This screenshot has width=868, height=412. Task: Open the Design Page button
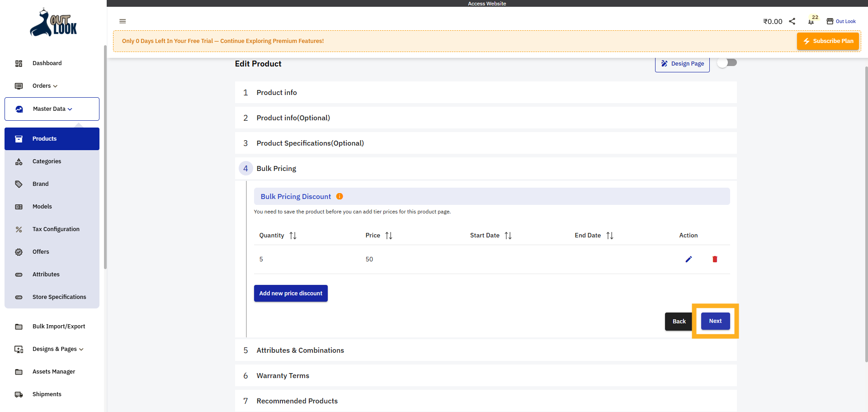point(682,64)
